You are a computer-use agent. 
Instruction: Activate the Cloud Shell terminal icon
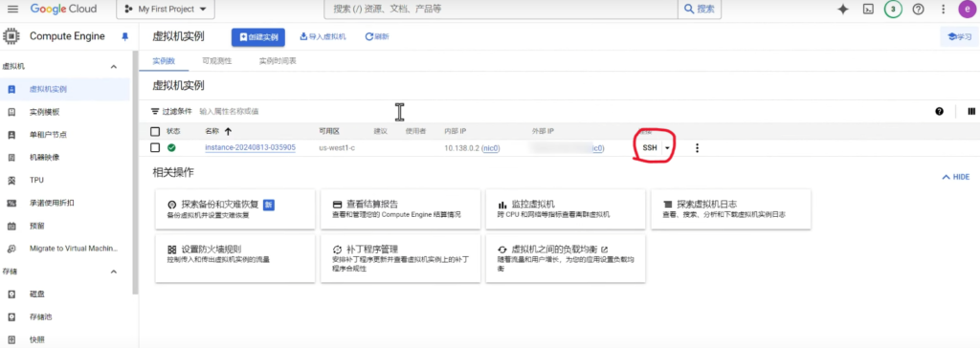(x=868, y=10)
